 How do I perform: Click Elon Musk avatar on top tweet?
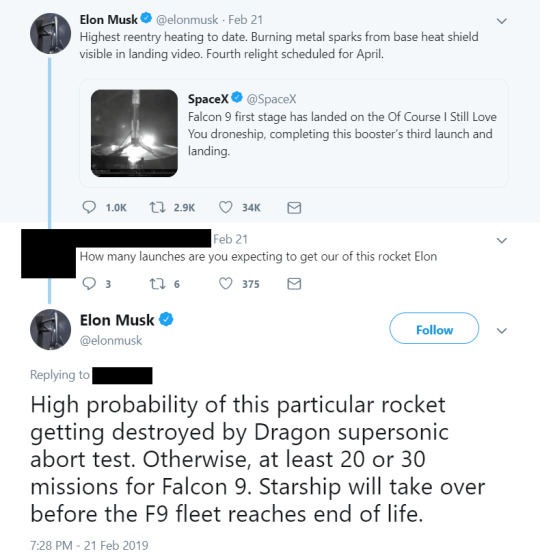tap(50, 33)
